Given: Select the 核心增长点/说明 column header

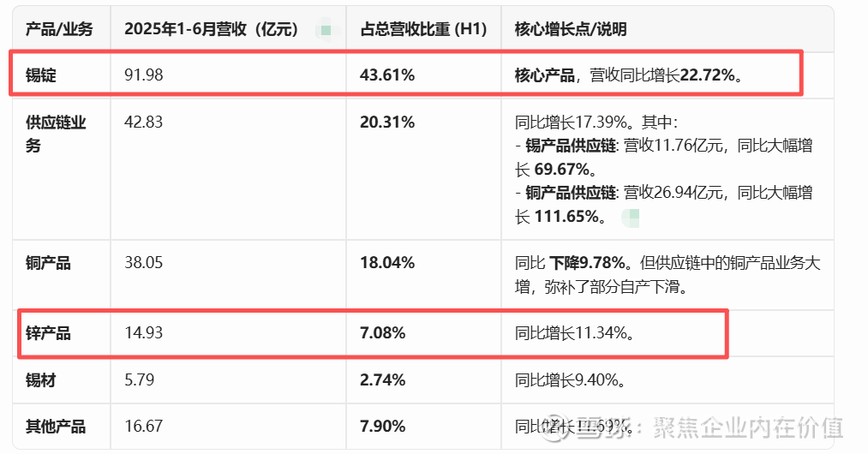Looking at the screenshot, I should (571, 29).
